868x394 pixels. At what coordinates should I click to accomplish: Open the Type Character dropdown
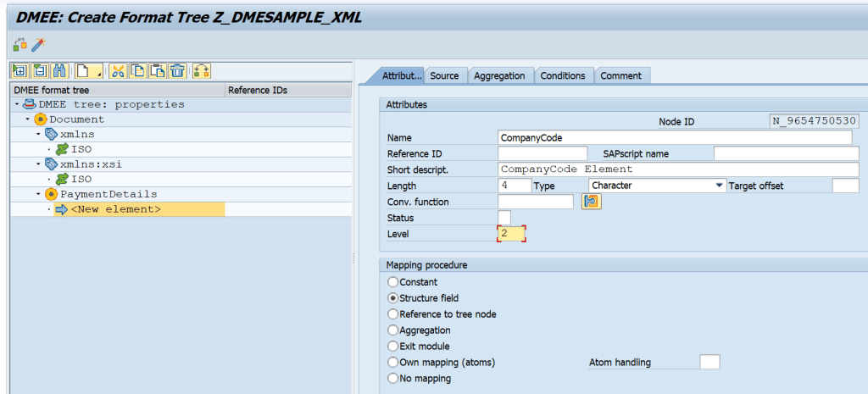point(720,186)
